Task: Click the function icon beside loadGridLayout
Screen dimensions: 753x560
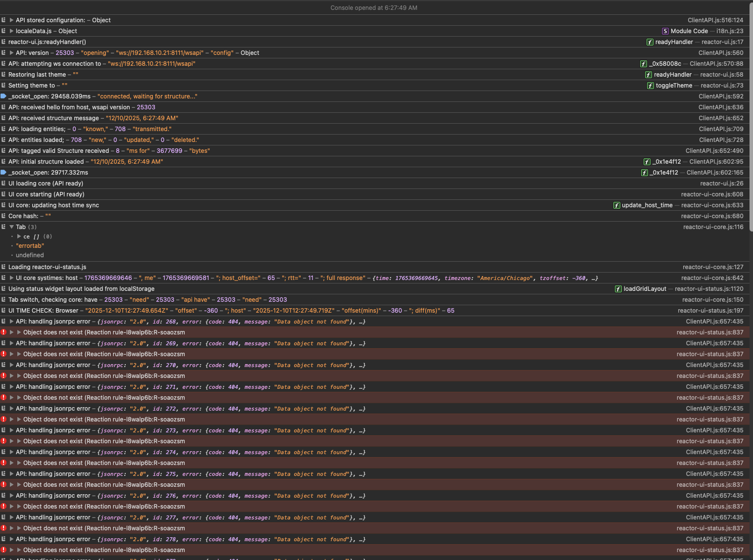Action: coord(618,289)
